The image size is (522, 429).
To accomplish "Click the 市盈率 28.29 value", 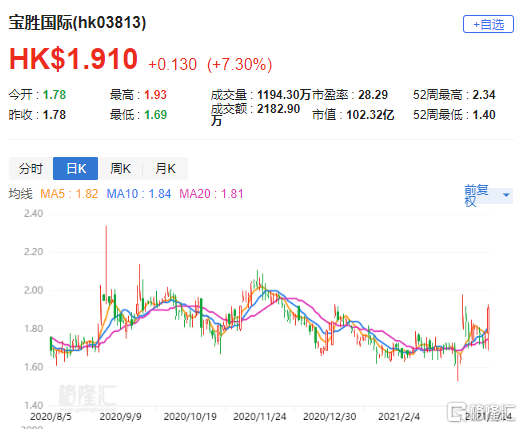I will click(373, 95).
